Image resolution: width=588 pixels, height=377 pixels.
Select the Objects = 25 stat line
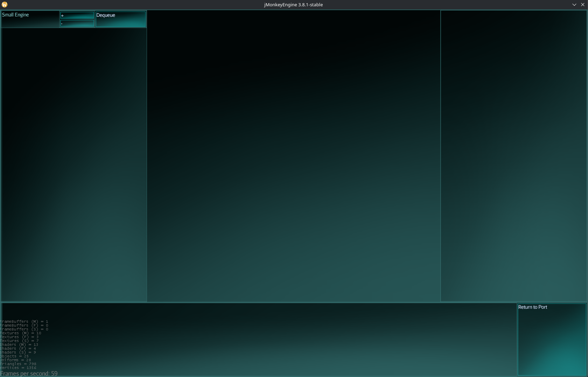point(14,356)
